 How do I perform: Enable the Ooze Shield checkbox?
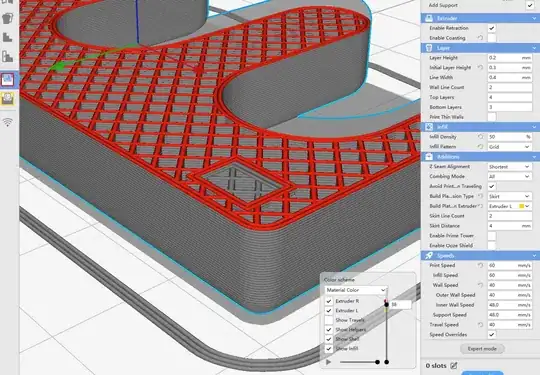[492, 246]
